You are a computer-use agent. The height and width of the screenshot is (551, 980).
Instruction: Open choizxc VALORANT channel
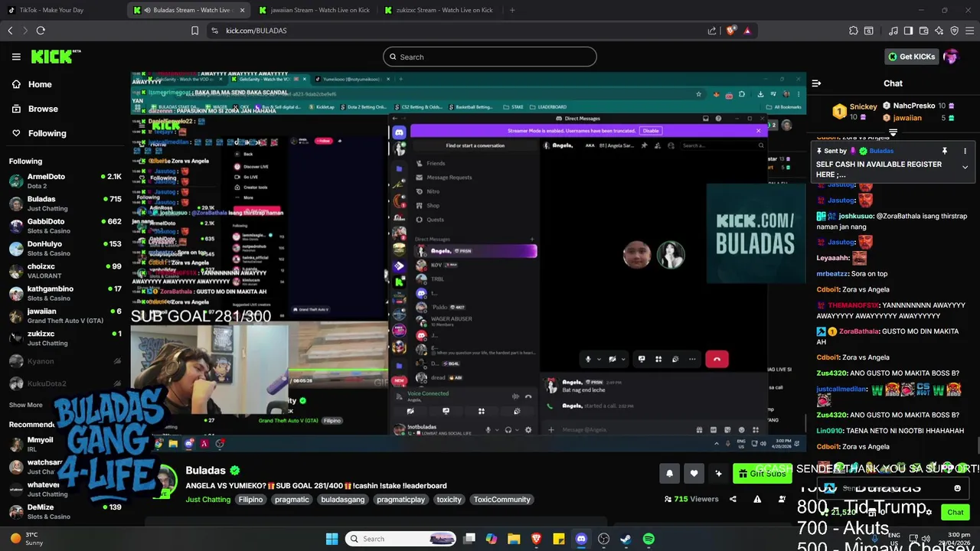65,270
